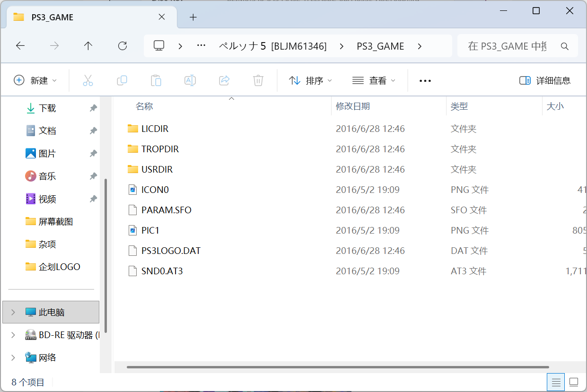Click the Rename icon in toolbar
587x392 pixels.
pyautogui.click(x=190, y=80)
